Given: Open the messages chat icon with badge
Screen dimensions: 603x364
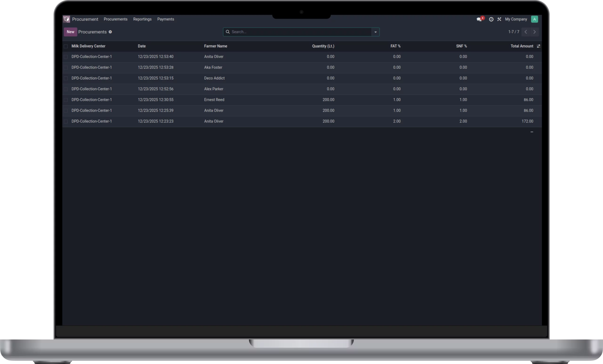Looking at the screenshot, I should pyautogui.click(x=479, y=19).
